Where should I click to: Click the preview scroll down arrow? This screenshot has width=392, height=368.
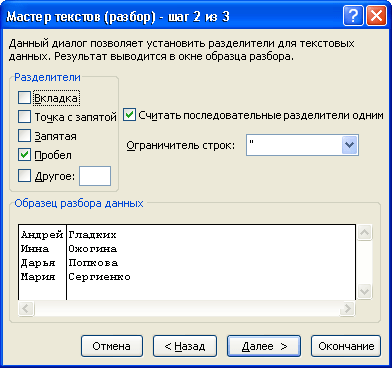pos(364,292)
